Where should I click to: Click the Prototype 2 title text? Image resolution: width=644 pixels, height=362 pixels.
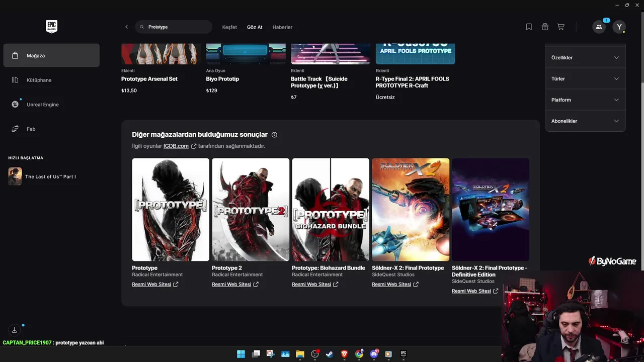[x=227, y=268]
